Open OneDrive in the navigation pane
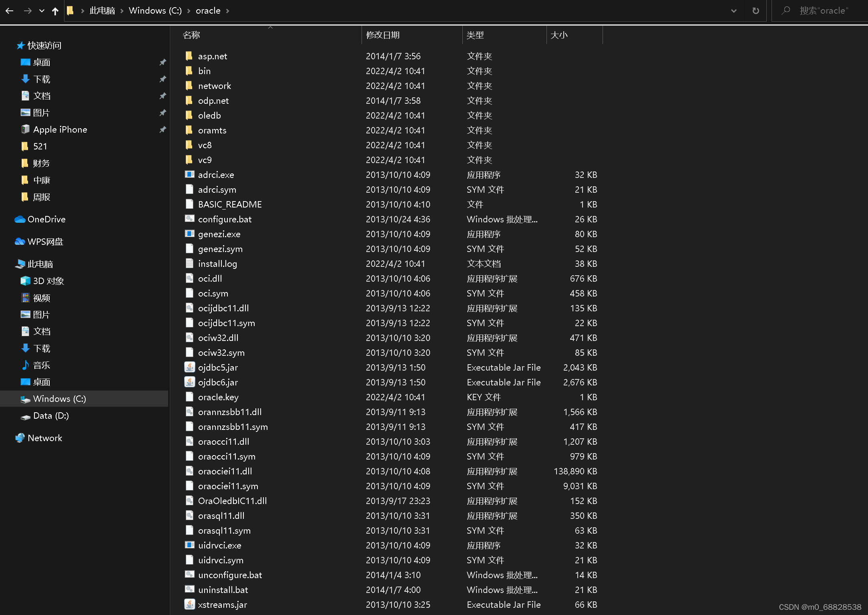Image resolution: width=868 pixels, height=615 pixels. pyautogui.click(x=46, y=219)
